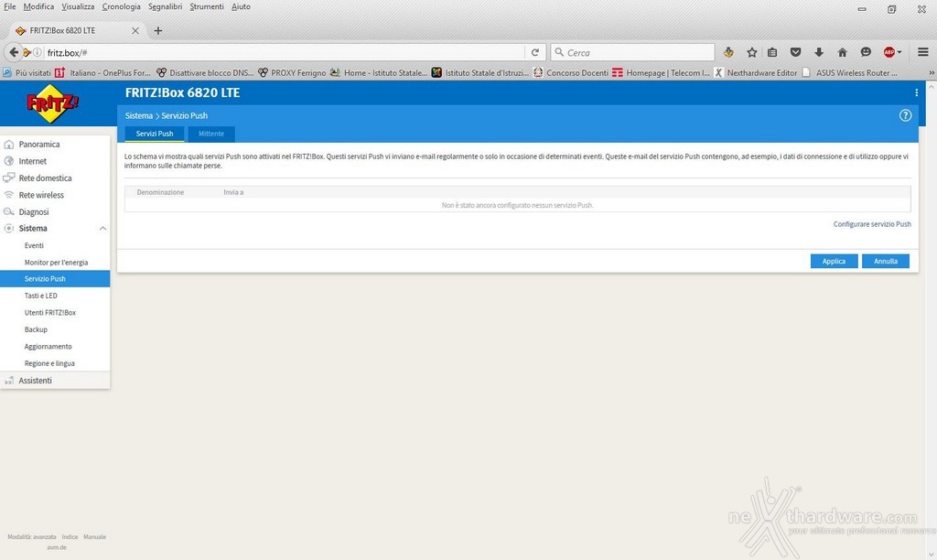Open a new browser tab with plus
Screen dimensions: 937x560
tap(157, 30)
